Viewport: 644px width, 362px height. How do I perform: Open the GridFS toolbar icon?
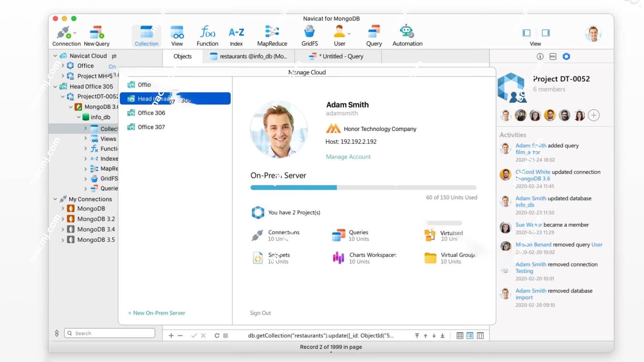[x=309, y=32]
